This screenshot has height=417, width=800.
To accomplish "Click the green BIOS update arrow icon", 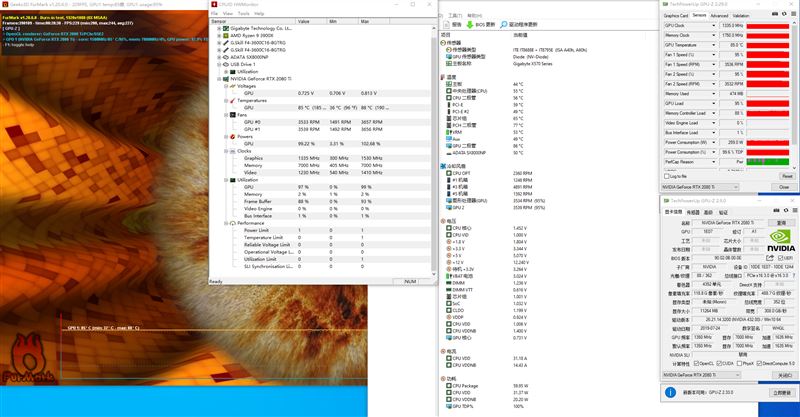I will [x=469, y=24].
